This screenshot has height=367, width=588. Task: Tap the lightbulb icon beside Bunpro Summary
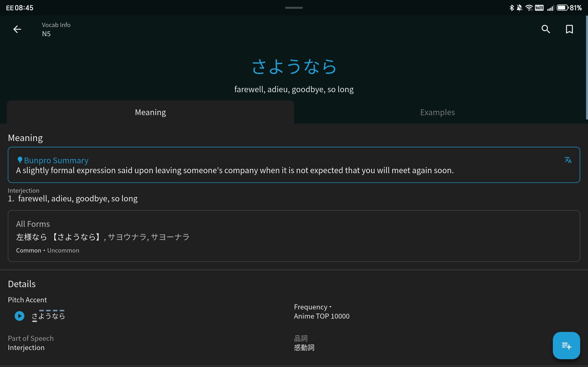[20, 160]
